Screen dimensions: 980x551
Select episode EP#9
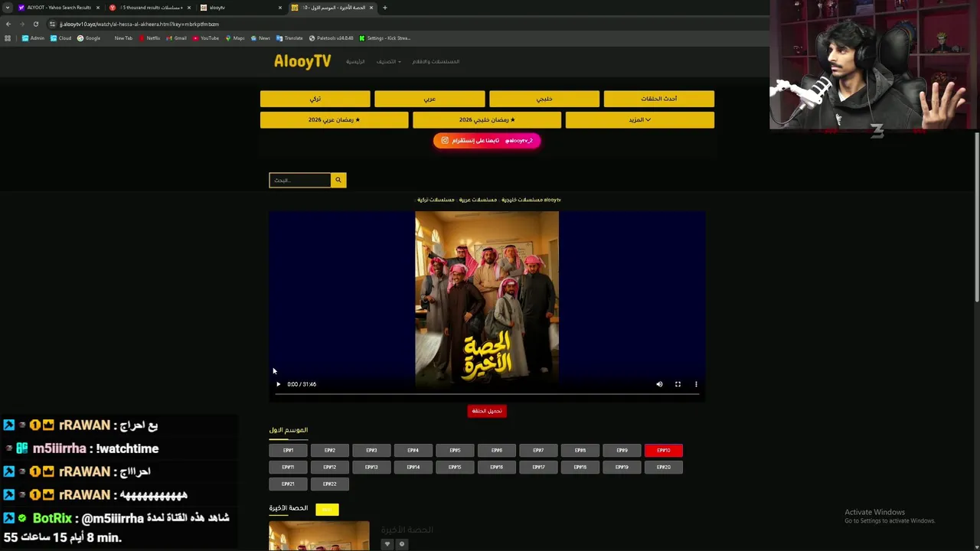(x=622, y=451)
